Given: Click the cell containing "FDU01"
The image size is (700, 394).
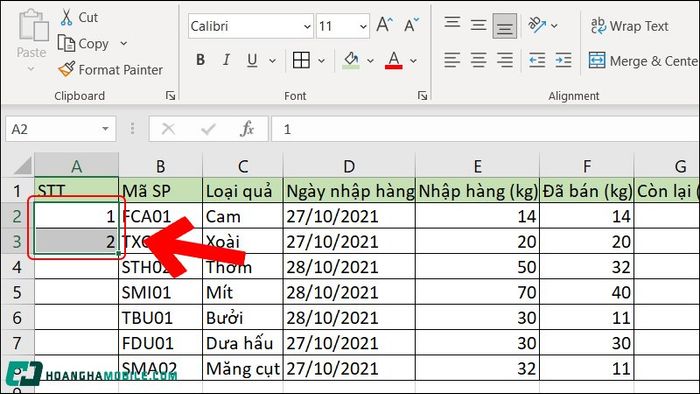Looking at the screenshot, I should coord(161,343).
